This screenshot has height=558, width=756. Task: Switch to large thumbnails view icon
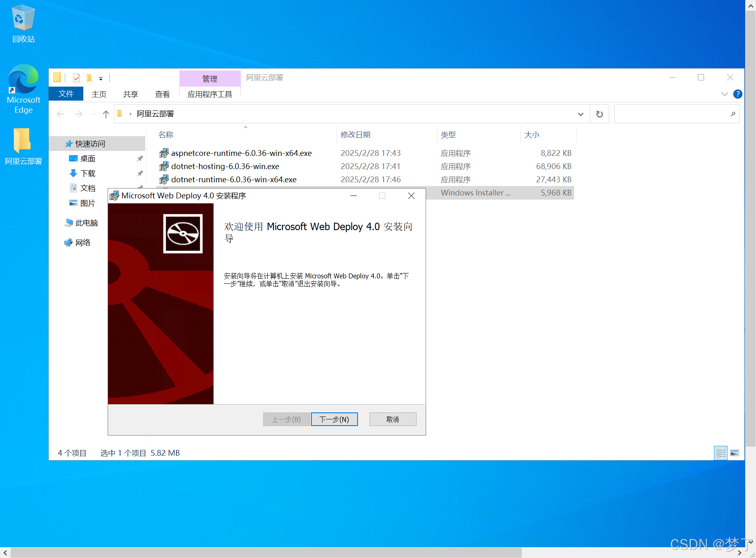tap(735, 453)
